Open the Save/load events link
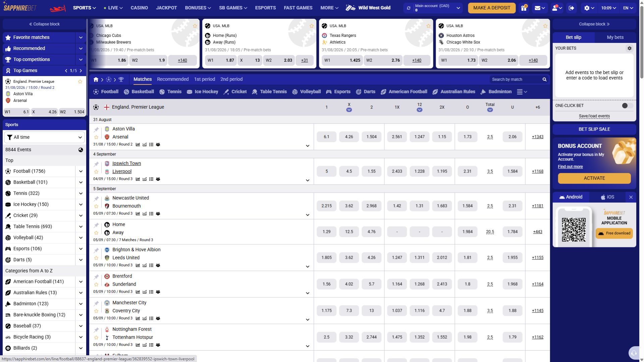 coord(594,116)
